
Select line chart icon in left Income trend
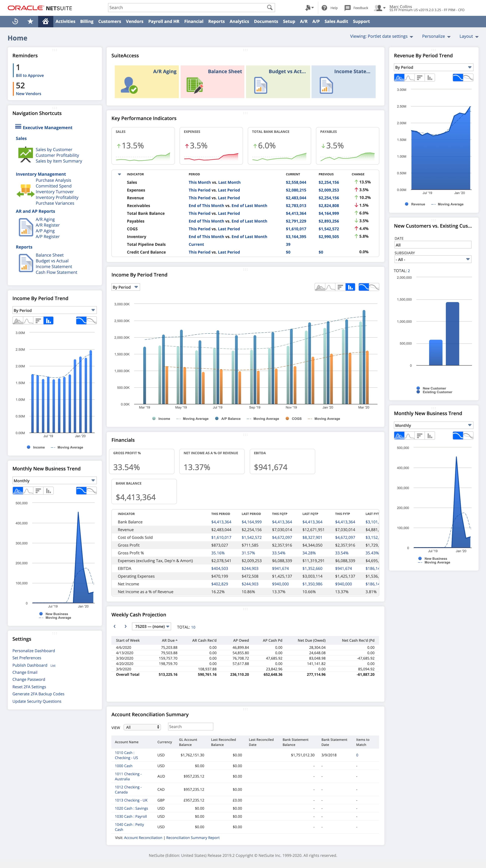coord(28,320)
